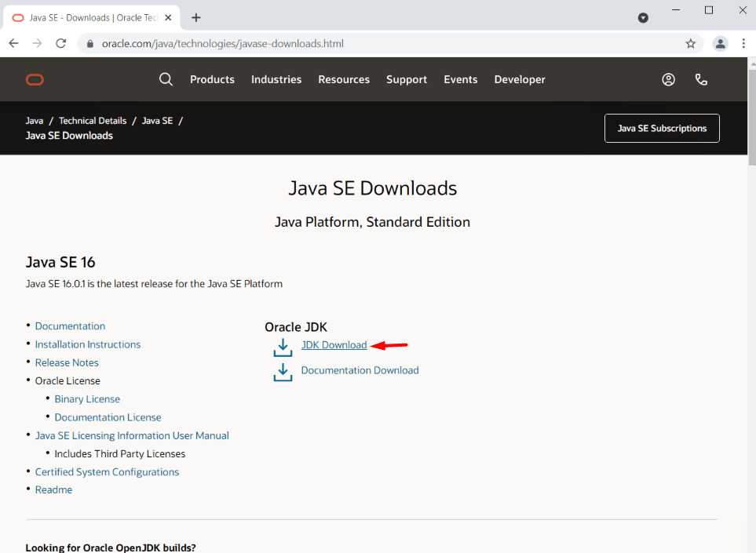This screenshot has height=553, width=756.
Task: Click the Java breadcrumb link
Action: (x=35, y=121)
